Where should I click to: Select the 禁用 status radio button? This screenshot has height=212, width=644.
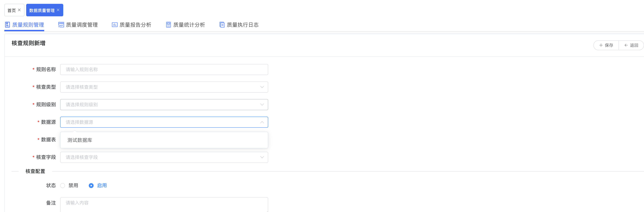63,185
